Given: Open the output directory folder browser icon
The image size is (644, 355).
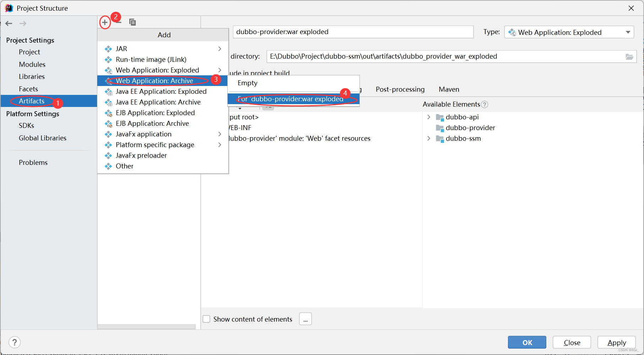Looking at the screenshot, I should coord(629,56).
